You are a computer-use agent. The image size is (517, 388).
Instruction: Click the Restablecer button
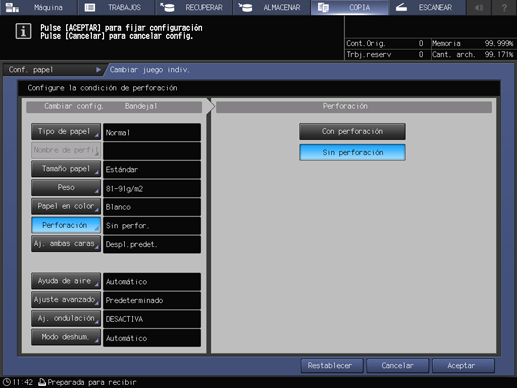332,366
